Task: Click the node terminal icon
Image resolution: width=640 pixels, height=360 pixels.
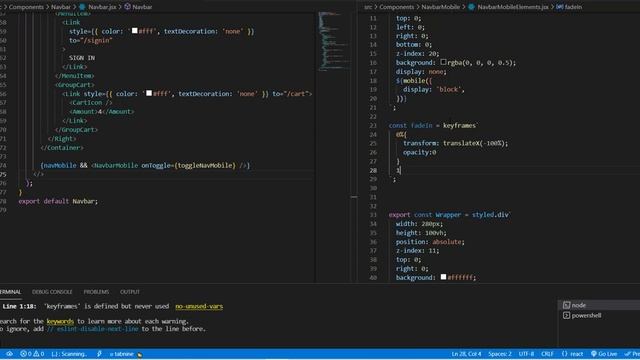Action: (566, 305)
